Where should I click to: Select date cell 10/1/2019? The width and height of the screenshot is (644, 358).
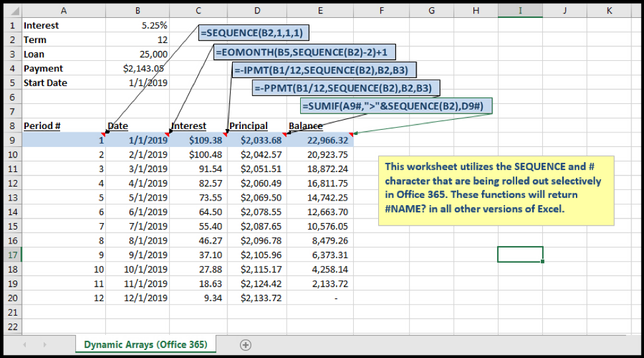click(138, 269)
